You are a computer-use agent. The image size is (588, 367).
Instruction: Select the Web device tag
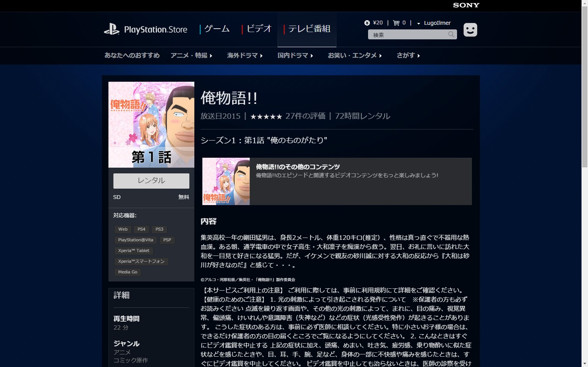pyautogui.click(x=123, y=229)
